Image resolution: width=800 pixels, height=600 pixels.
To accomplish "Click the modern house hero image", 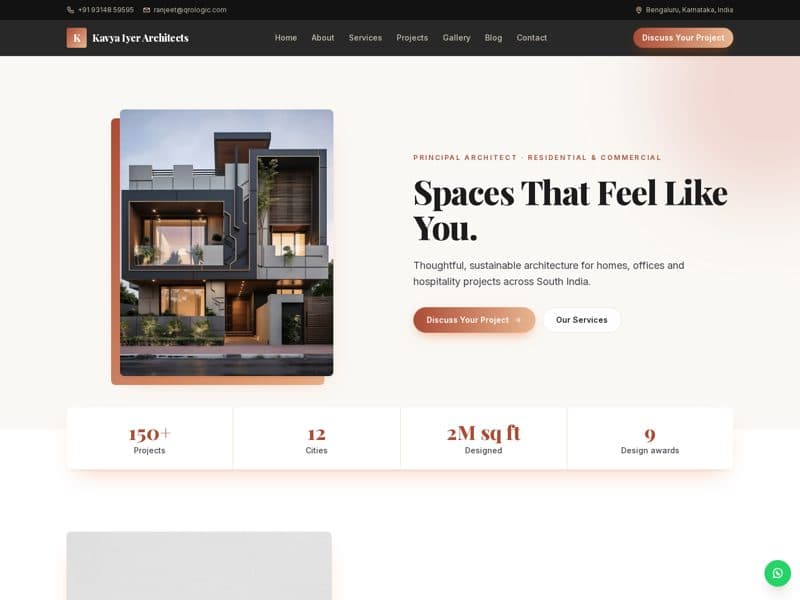I will [227, 242].
